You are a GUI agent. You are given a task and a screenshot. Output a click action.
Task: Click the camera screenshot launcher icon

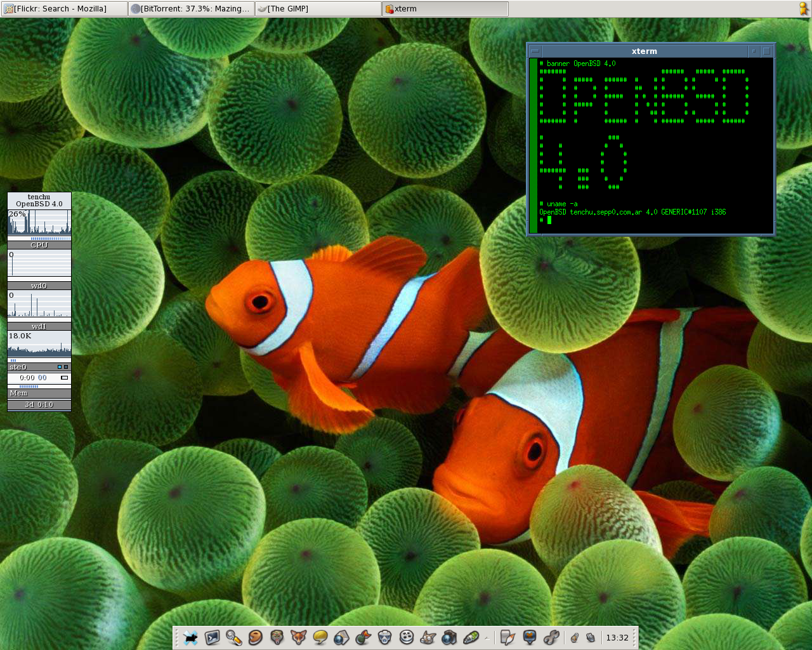click(449, 637)
